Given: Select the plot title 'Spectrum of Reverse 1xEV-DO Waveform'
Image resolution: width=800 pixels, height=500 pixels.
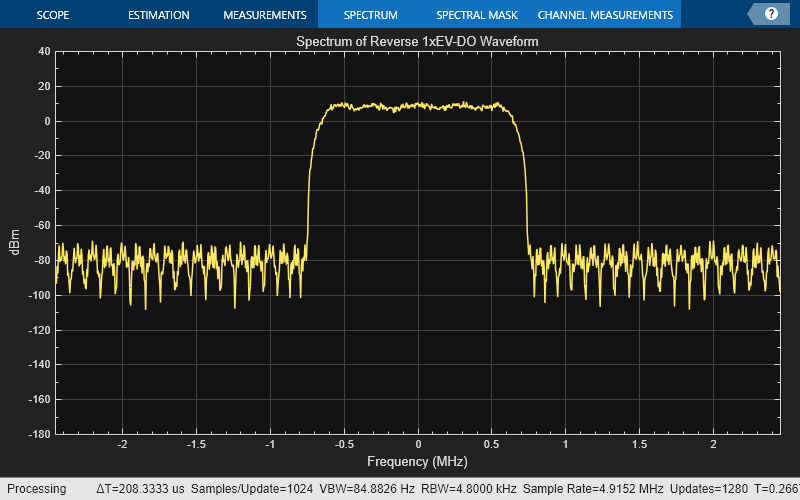Looking at the screenshot, I should click(x=418, y=41).
